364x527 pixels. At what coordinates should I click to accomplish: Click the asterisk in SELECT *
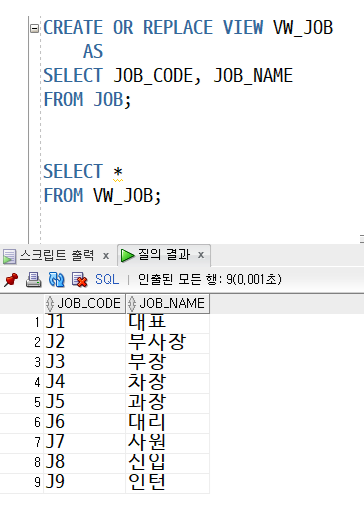(118, 172)
